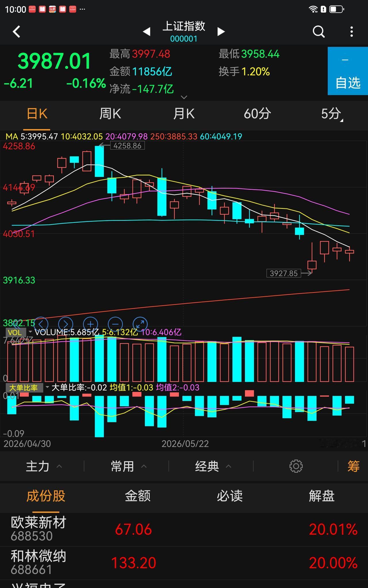Tap the 2026/05/22 date label
Image resolution: width=368 pixels, height=588 pixels.
pyautogui.click(x=185, y=444)
